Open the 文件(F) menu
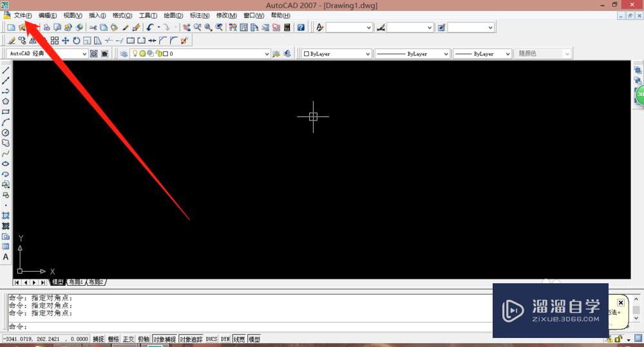The width and height of the screenshot is (644, 347). pyautogui.click(x=23, y=15)
